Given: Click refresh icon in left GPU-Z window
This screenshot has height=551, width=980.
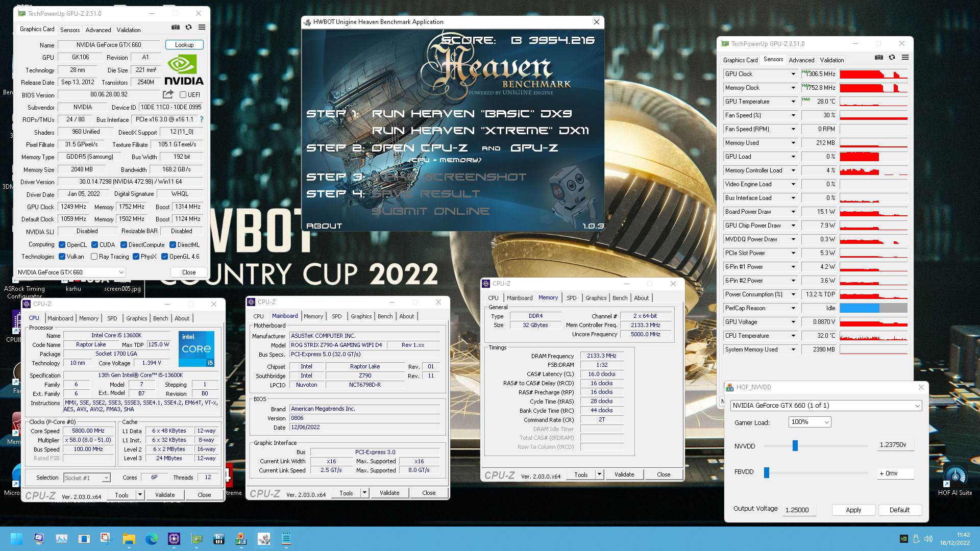Looking at the screenshot, I should pos(188,27).
